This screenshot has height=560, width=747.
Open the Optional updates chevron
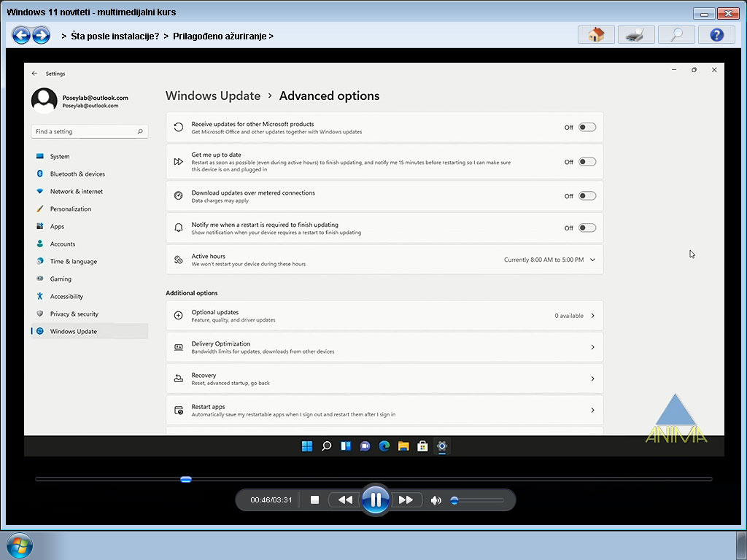tap(592, 316)
